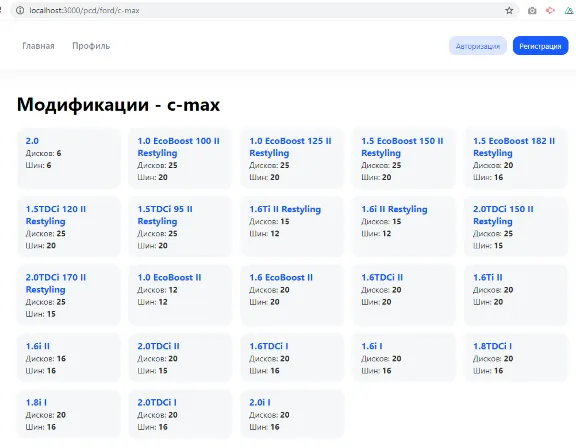Open 1.0 EcoBoost 100 II Restyling link
This screenshot has width=576, height=448.
[x=179, y=147]
